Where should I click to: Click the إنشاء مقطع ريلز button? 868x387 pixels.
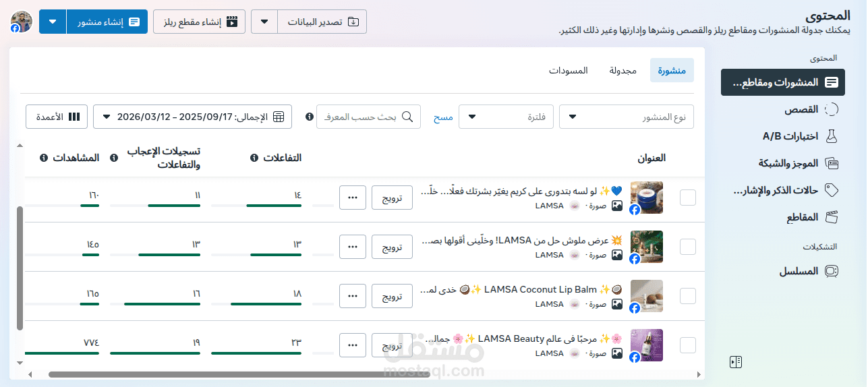coord(200,22)
